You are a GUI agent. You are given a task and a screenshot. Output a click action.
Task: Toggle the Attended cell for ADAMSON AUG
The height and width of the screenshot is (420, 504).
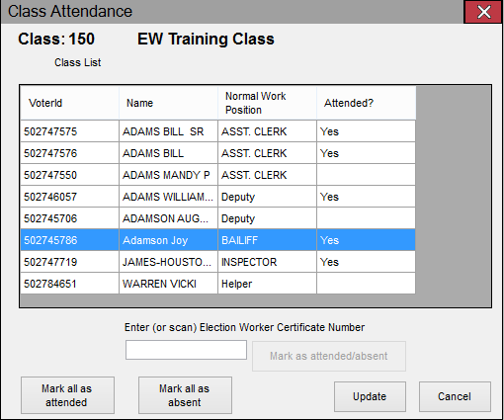tap(366, 218)
